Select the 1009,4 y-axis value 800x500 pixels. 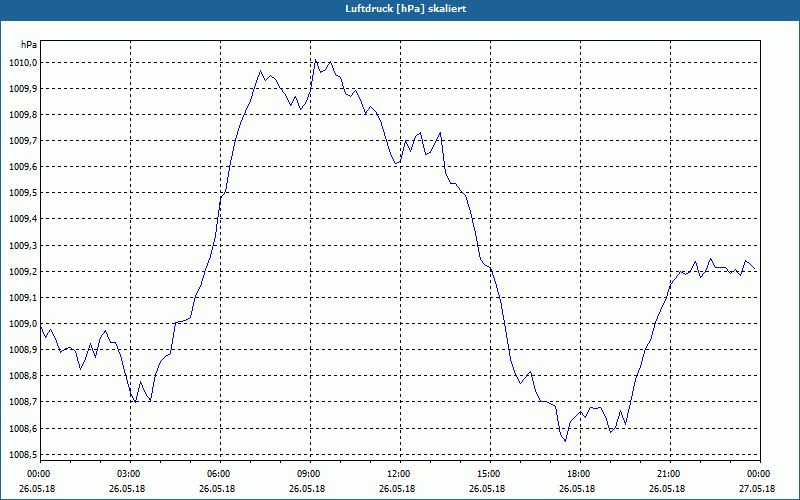click(23, 219)
